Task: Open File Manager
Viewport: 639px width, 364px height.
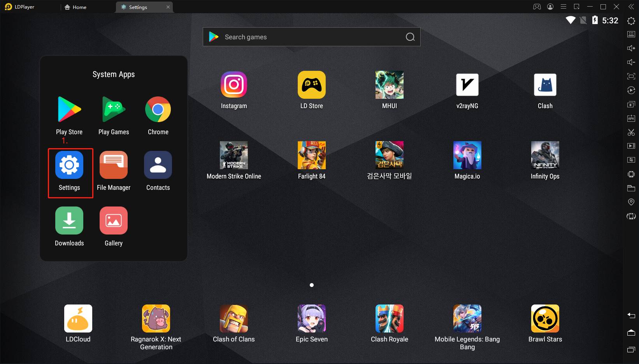Action: [114, 165]
